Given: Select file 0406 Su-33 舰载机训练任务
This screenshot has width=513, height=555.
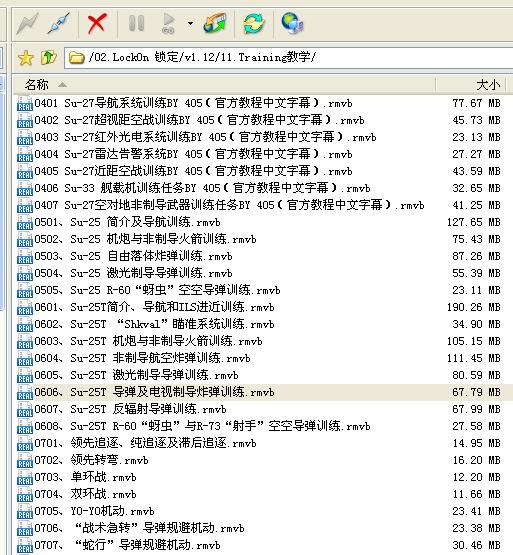Looking at the screenshot, I should (202, 188).
